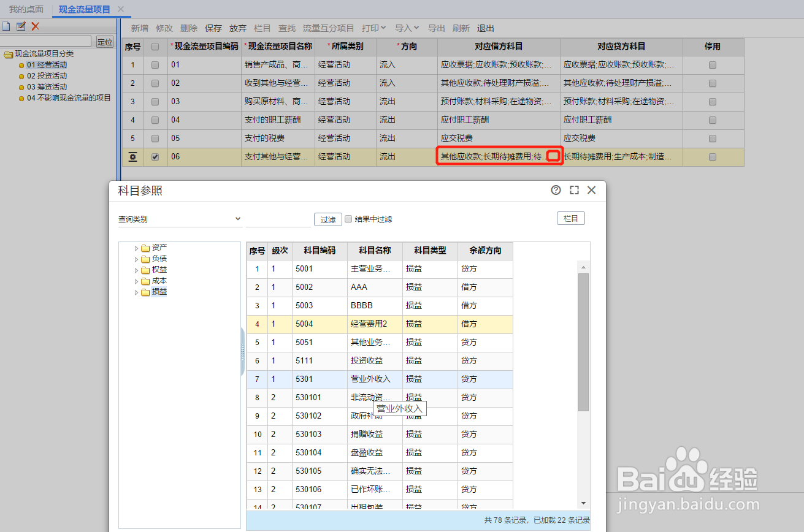Expand the 损益 folder
804x532 pixels.
click(x=137, y=292)
